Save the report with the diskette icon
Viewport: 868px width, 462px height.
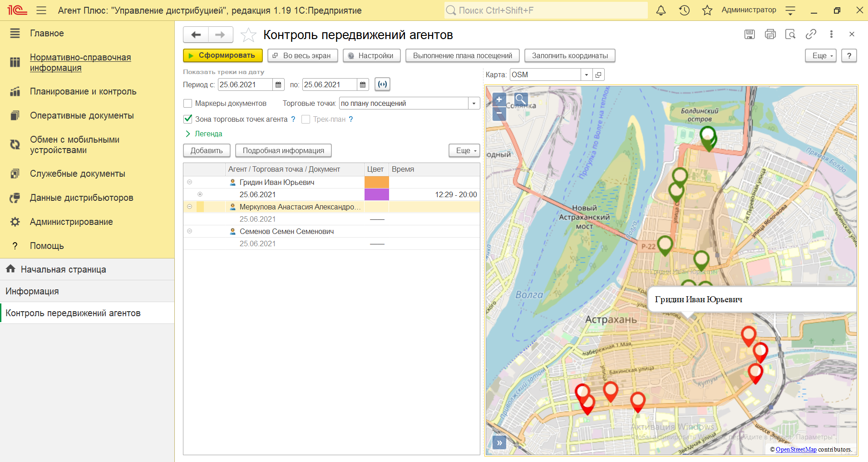pos(750,34)
